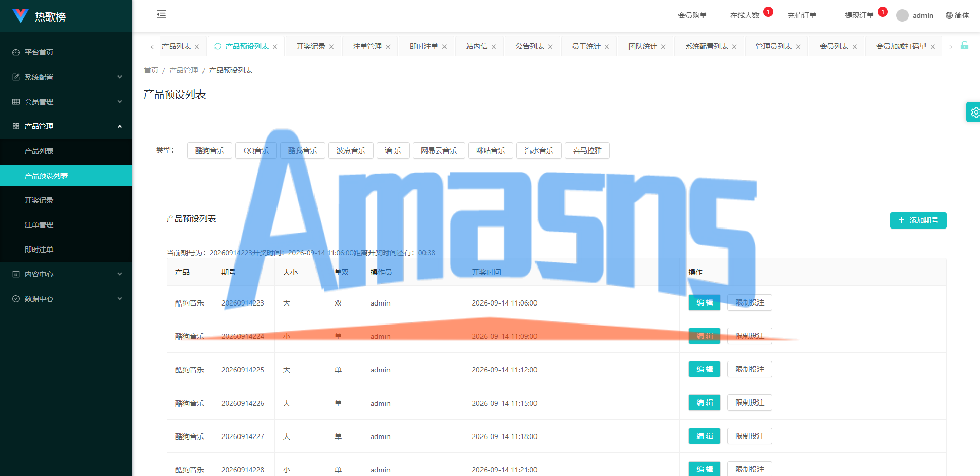The width and height of the screenshot is (980, 476).
Task: Close the 员工统计 tab
Action: [607, 47]
